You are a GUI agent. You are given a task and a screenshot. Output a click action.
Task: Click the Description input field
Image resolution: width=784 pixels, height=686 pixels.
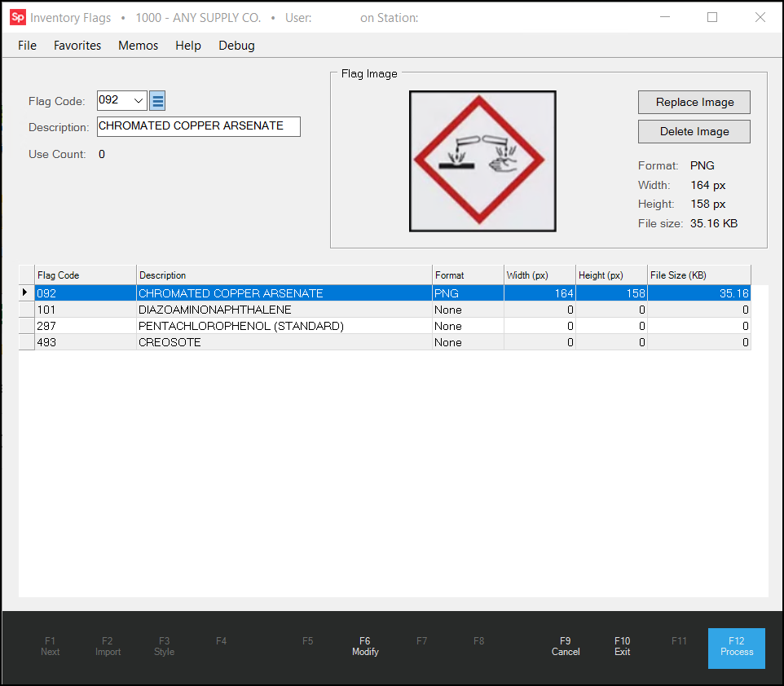click(x=199, y=126)
